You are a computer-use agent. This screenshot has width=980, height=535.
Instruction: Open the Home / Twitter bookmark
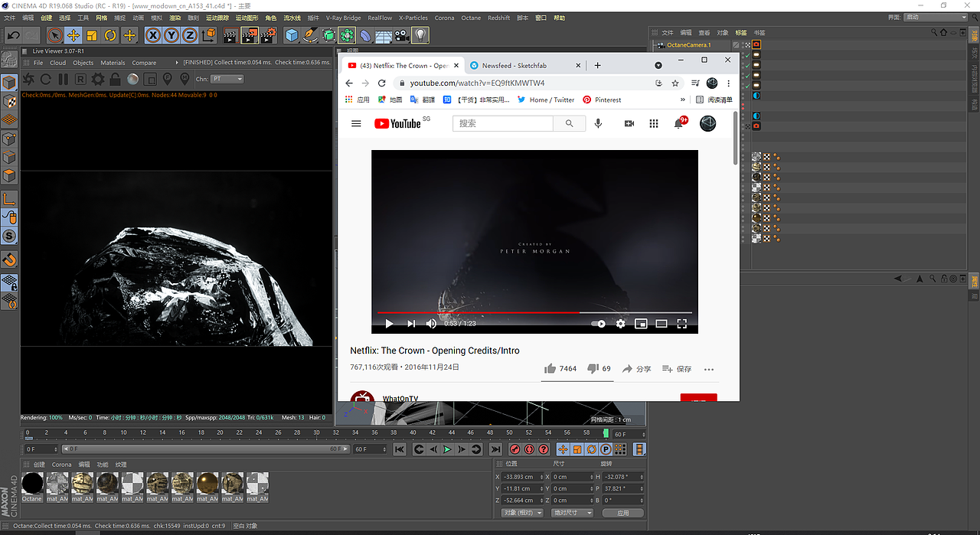point(546,99)
